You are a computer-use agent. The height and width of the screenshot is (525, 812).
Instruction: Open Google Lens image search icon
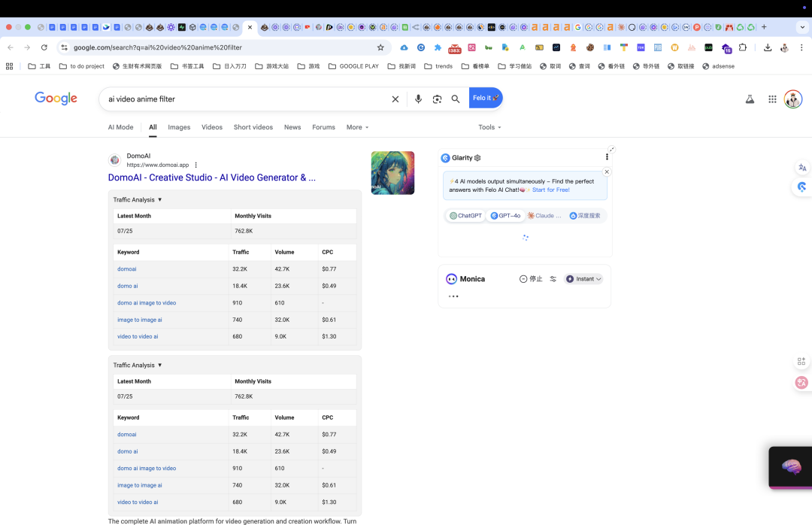coord(437,99)
